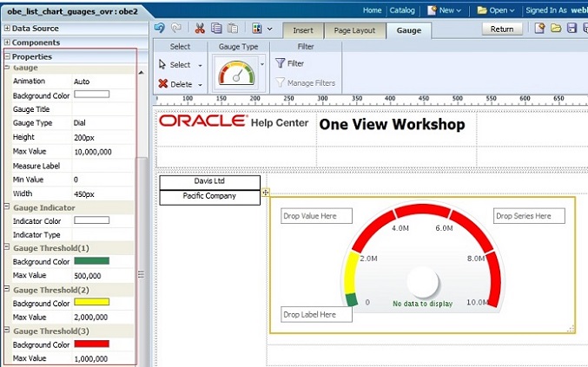588x367 pixels.
Task: Click the Animation value Auto
Action: tap(82, 82)
